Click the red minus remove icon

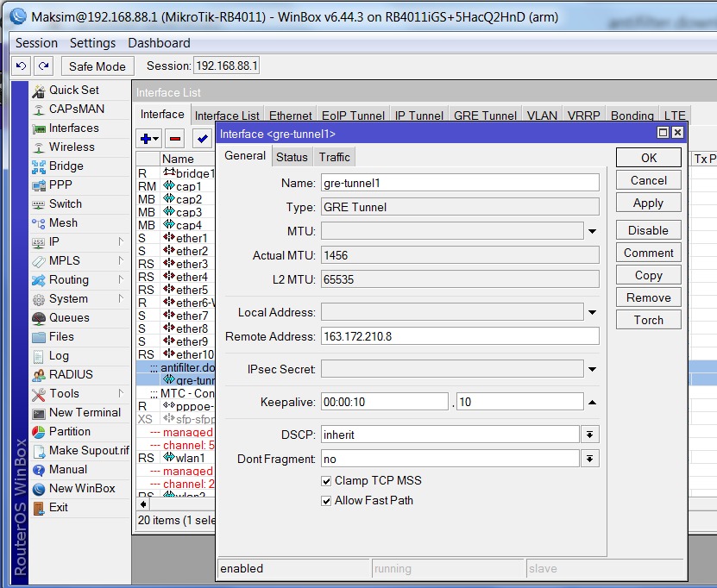pos(175,139)
